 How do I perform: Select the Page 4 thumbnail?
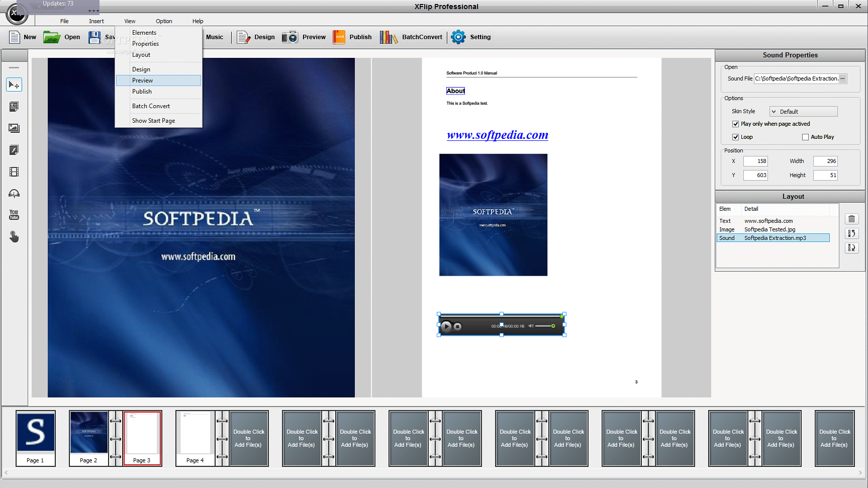click(196, 438)
